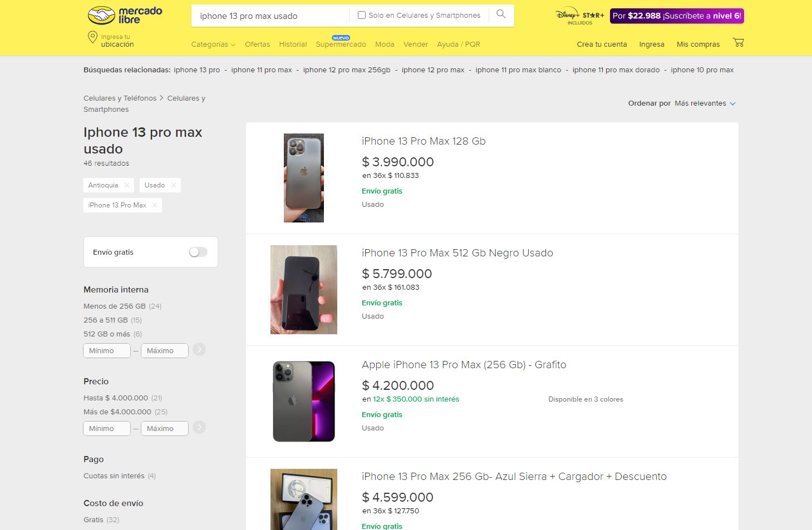This screenshot has height=530, width=812.
Task: Open the shopping cart icon
Action: [x=738, y=43]
